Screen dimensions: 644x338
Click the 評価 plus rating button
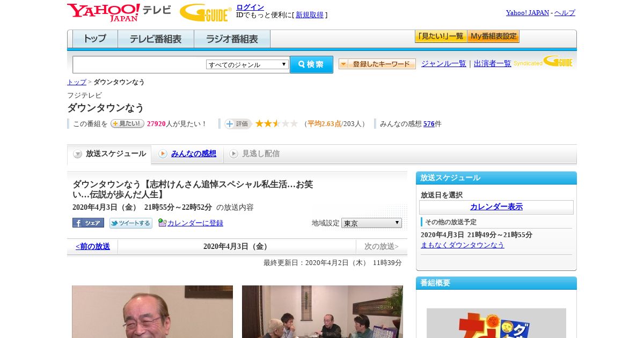point(238,124)
